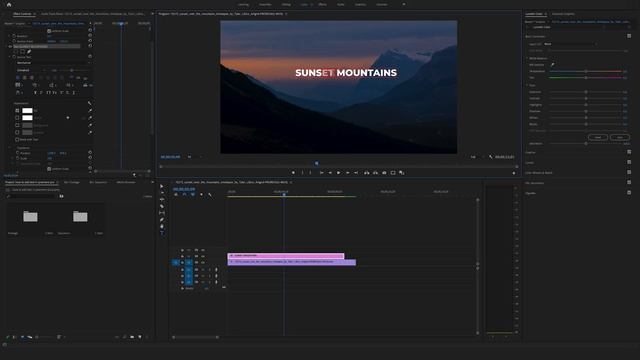Open the font family dropdown
640x360 pixels.
53,63
